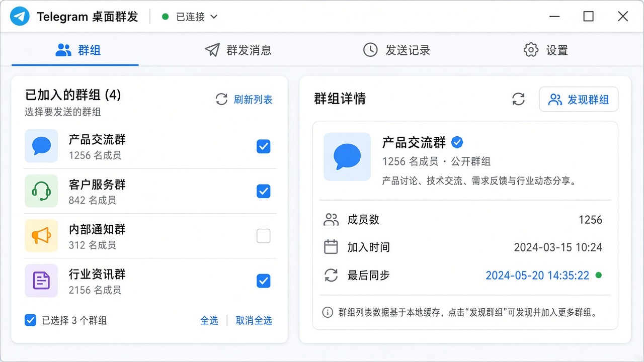Click the 842 名成员 member count
The width and height of the screenshot is (644, 362).
point(93,200)
